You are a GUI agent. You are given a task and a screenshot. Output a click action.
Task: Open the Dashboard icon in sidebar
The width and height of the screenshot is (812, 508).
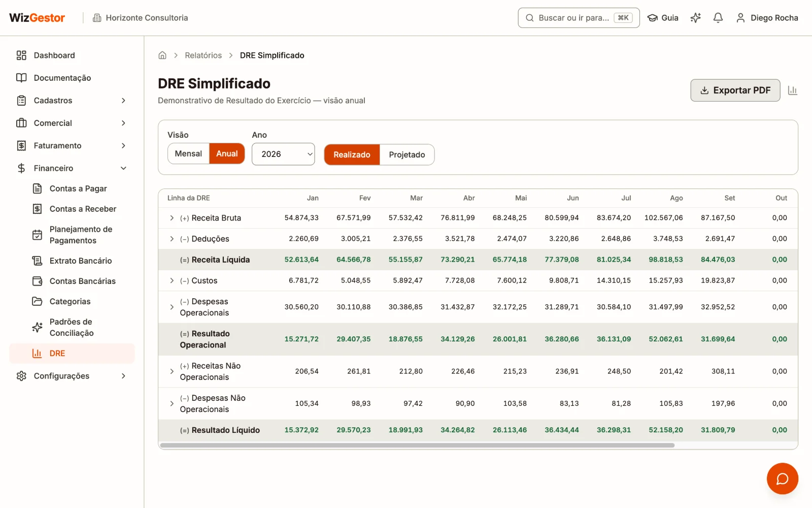click(x=21, y=55)
